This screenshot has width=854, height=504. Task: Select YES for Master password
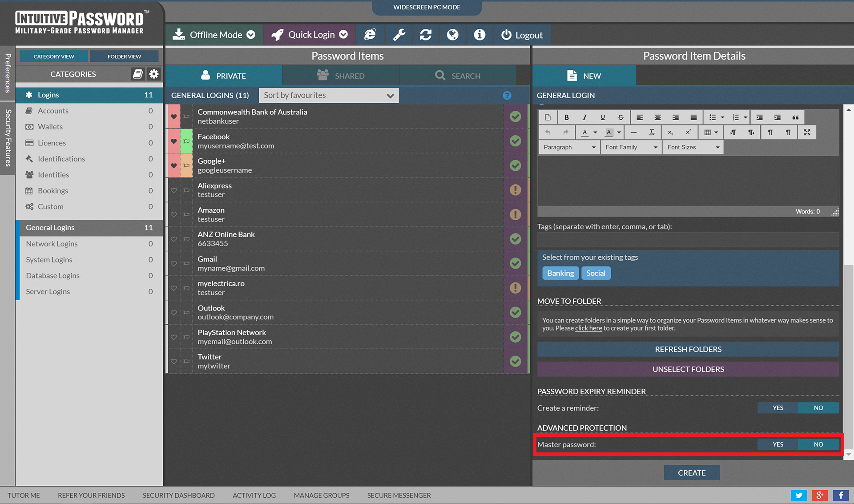click(777, 444)
